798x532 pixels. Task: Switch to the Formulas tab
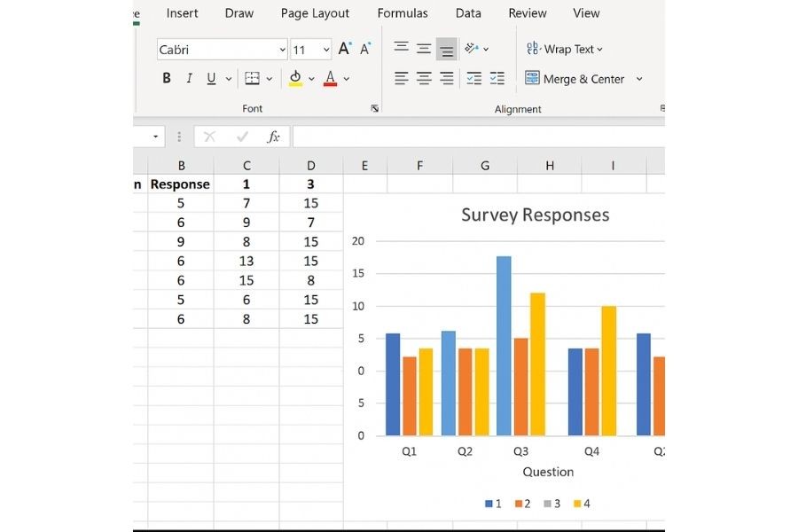click(x=403, y=13)
